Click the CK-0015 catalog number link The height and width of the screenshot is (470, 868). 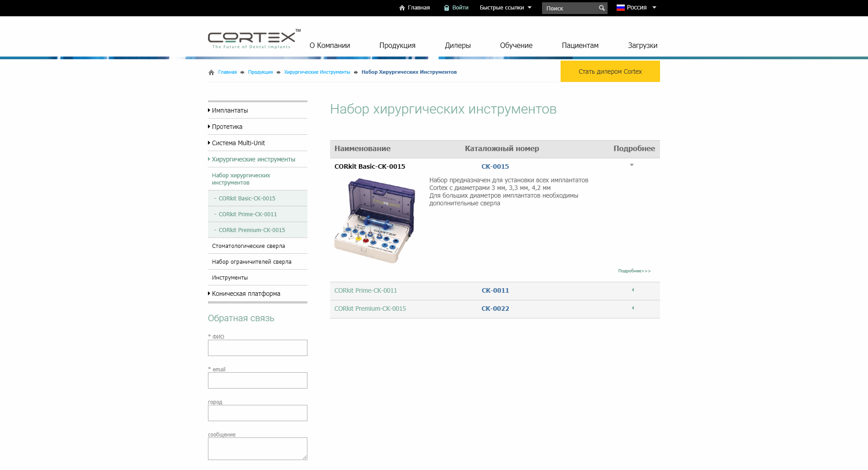click(495, 166)
